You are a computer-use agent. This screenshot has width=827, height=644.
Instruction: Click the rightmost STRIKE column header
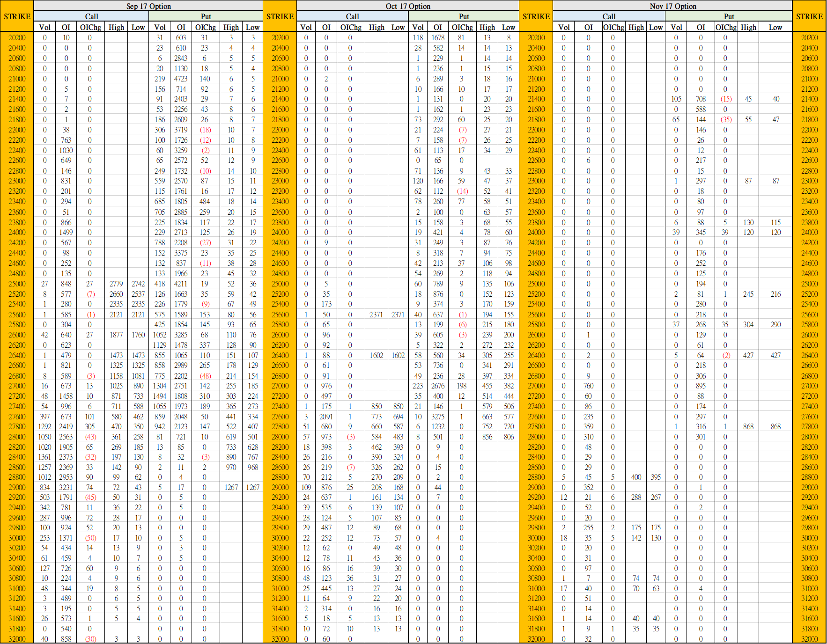click(809, 16)
